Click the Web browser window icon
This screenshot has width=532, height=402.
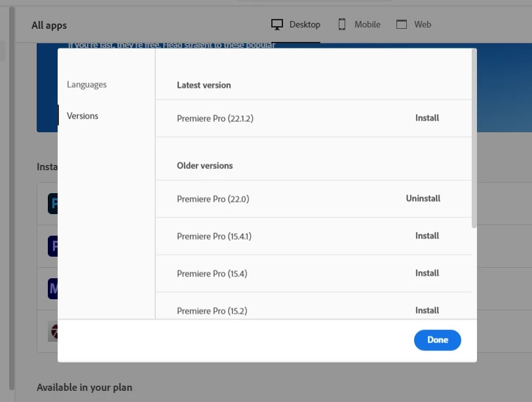click(402, 24)
